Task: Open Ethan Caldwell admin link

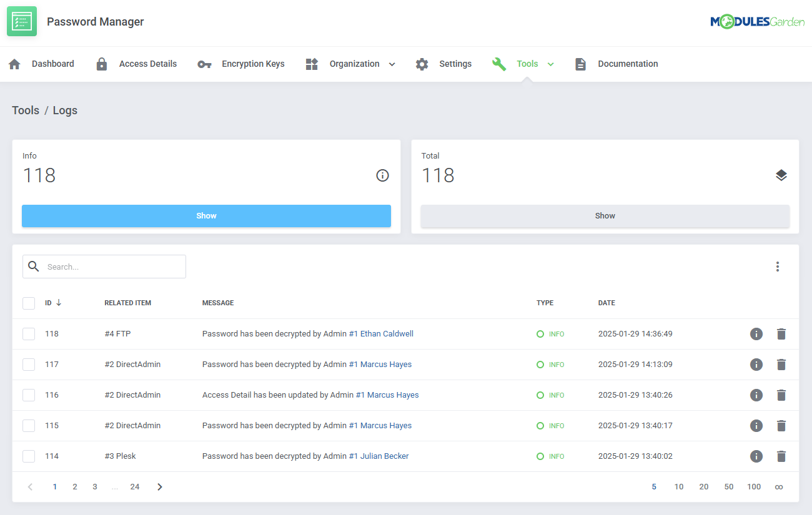Action: click(x=381, y=334)
